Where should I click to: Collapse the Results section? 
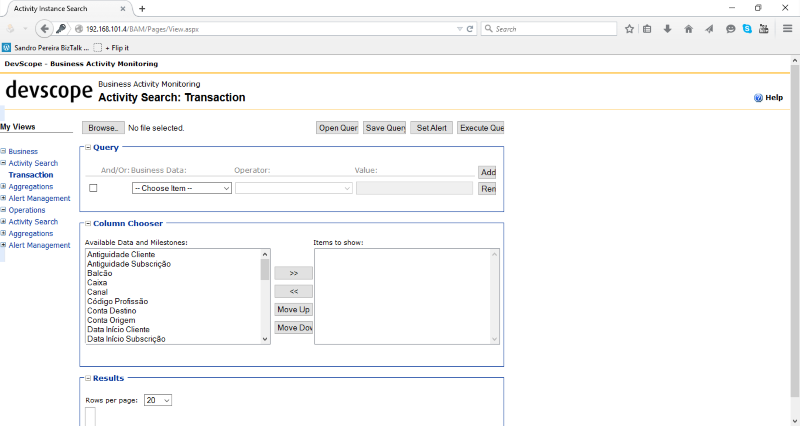coord(86,379)
